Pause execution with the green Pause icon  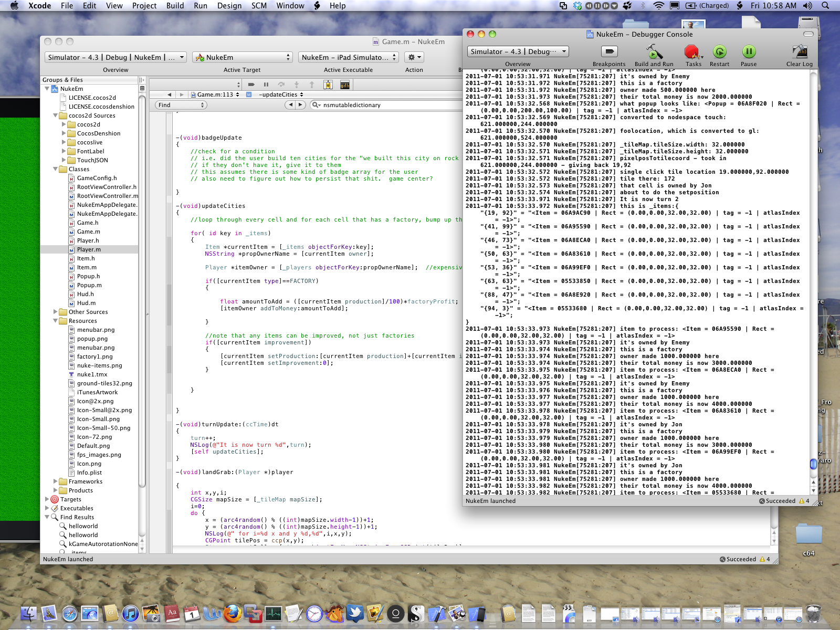(x=748, y=52)
